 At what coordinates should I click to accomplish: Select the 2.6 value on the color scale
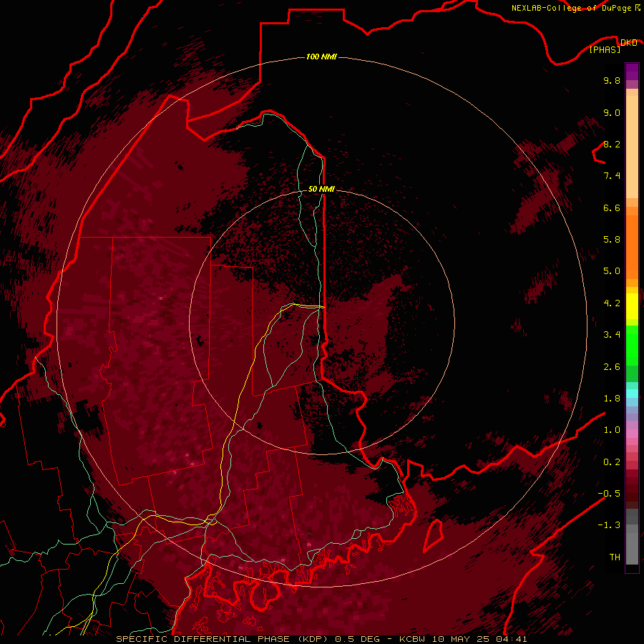612,367
